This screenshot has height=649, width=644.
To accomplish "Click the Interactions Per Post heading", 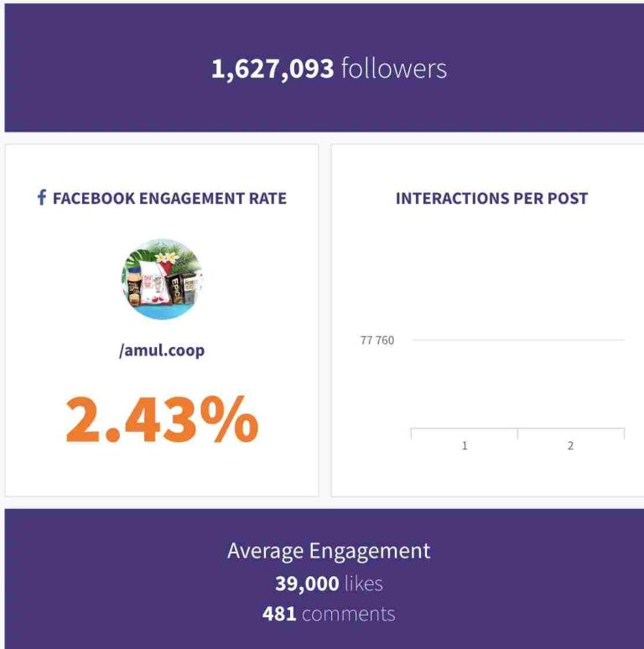I will [491, 199].
